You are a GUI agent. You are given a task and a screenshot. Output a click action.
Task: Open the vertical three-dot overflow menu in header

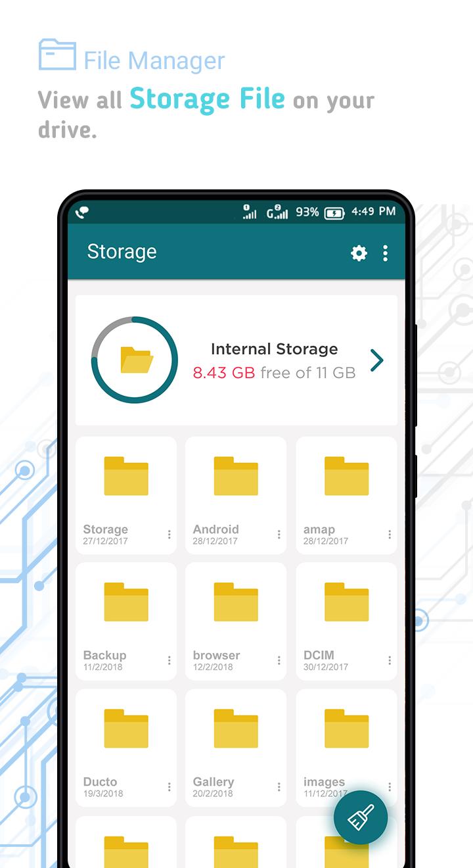pyautogui.click(x=385, y=253)
